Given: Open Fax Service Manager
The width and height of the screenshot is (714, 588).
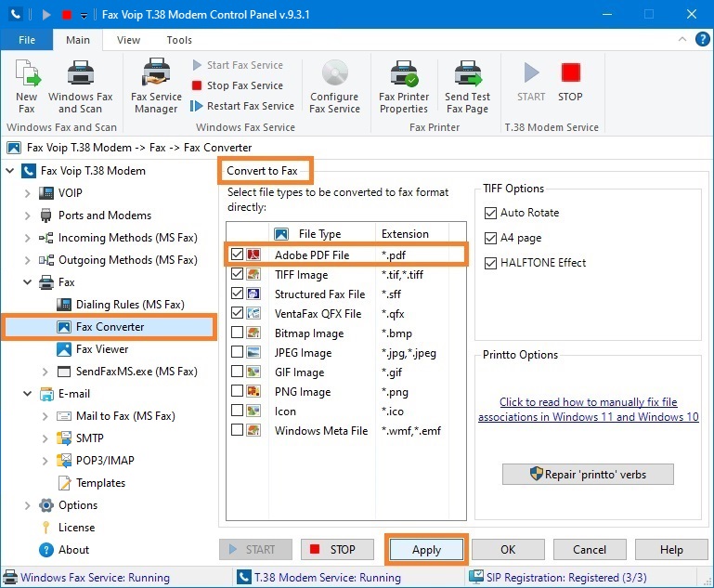Looking at the screenshot, I should (x=156, y=86).
